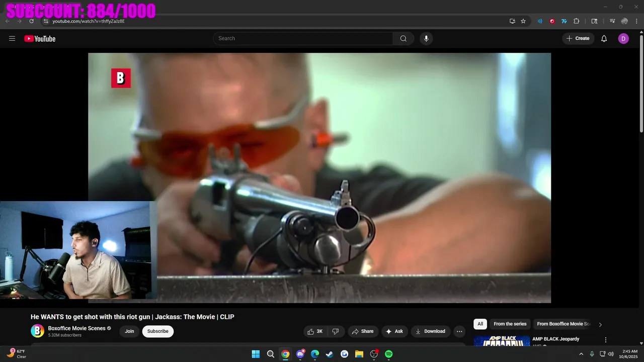This screenshot has width=644, height=362.
Task: Open Chrome three-dot menu
Action: 637,21
